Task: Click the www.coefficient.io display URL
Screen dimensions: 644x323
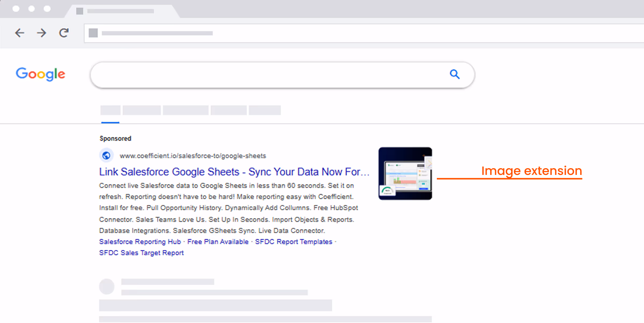Action: (193, 156)
